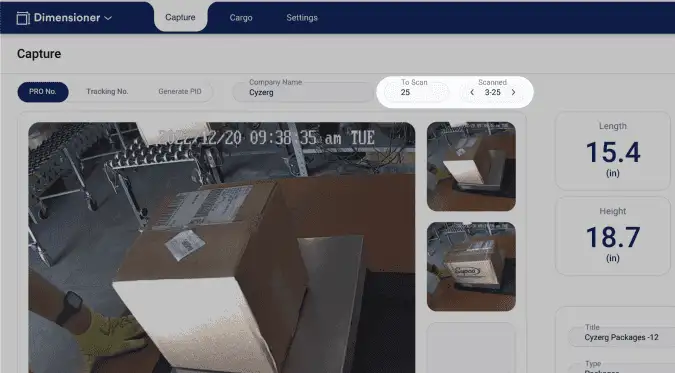Open the Settings tab
675x373 pixels.
point(302,18)
